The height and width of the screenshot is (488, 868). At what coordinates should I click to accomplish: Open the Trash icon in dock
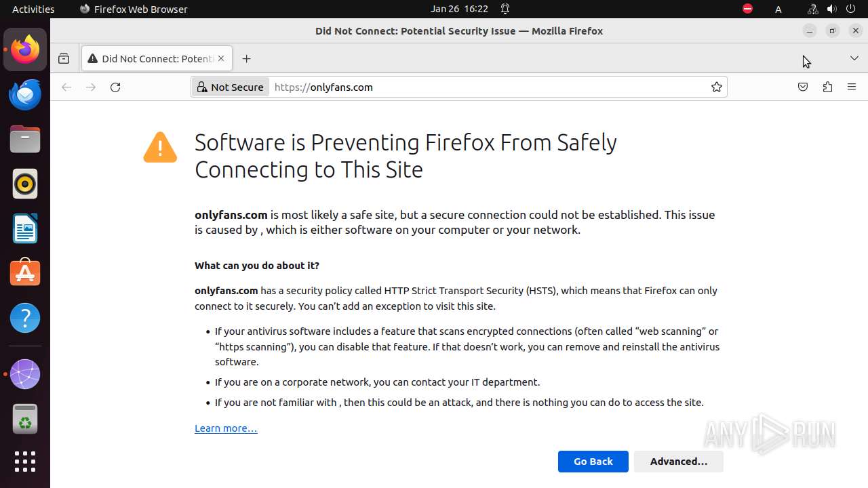[x=25, y=419]
